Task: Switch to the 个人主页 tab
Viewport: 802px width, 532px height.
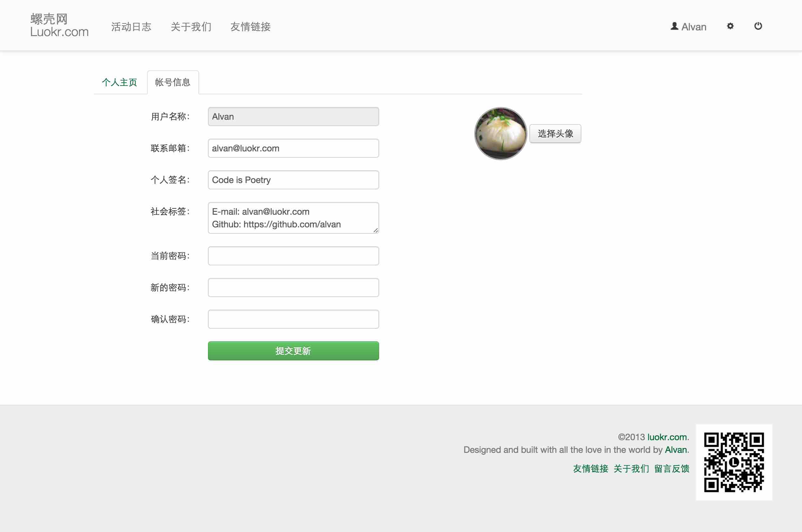Action: (119, 82)
